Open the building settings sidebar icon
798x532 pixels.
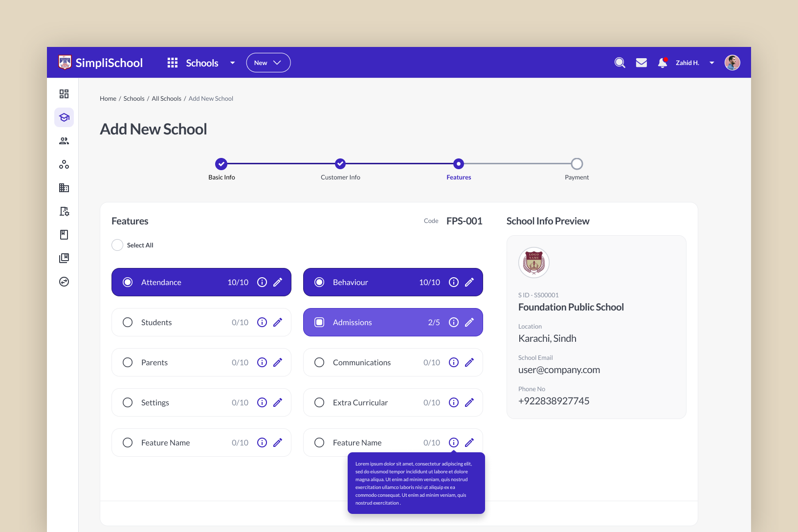(64, 211)
